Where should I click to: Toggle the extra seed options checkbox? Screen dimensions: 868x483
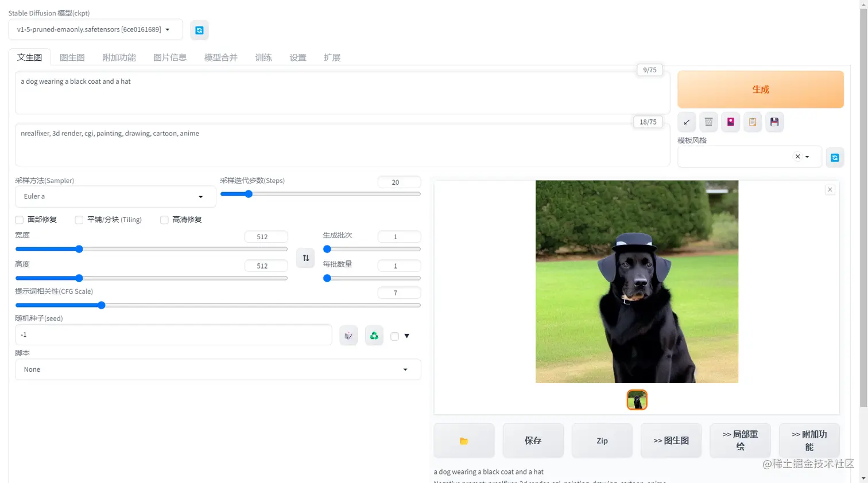point(394,336)
